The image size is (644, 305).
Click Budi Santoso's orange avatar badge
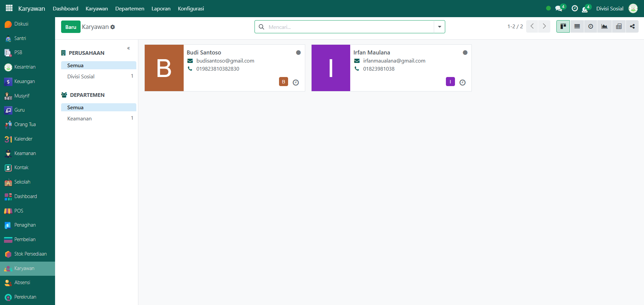coord(283,82)
